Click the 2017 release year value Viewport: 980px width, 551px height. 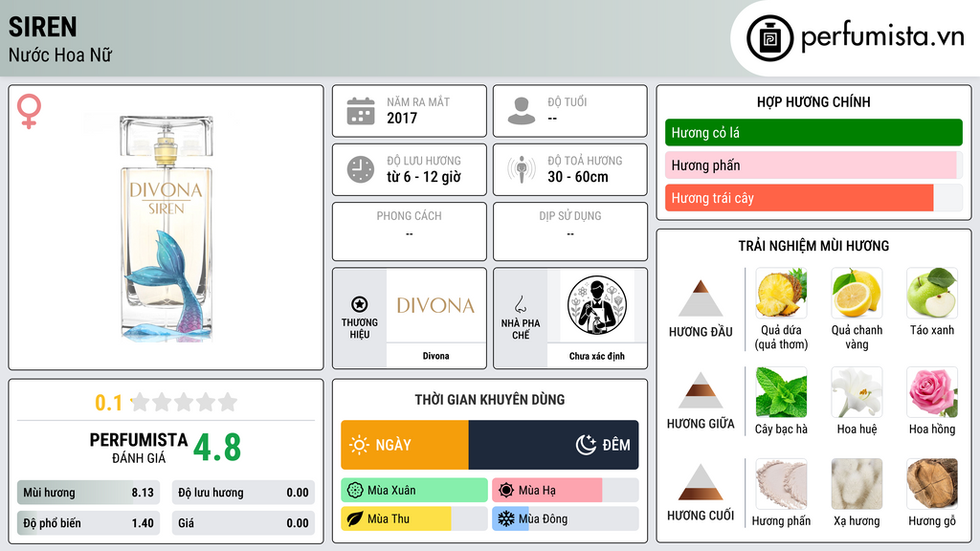[402, 118]
